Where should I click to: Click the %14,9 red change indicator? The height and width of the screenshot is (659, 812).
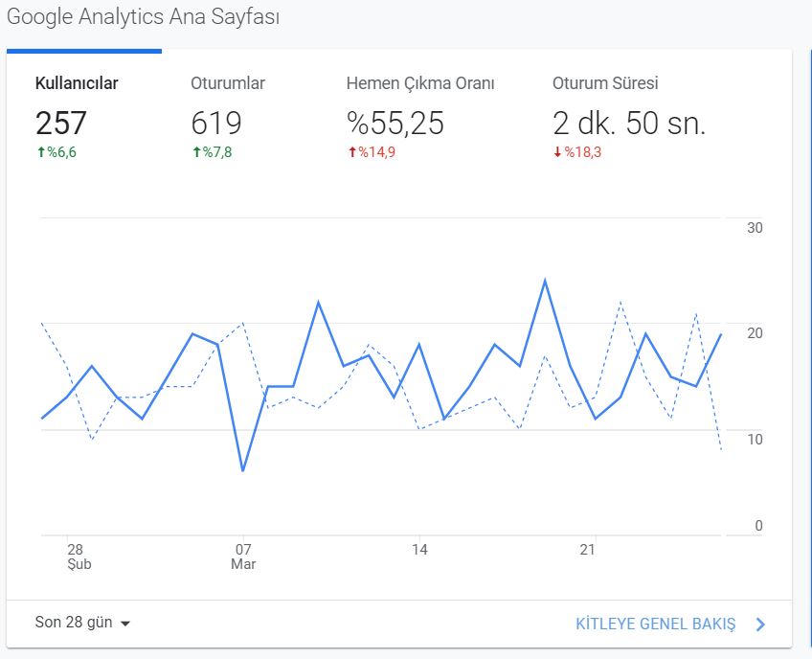point(372,151)
